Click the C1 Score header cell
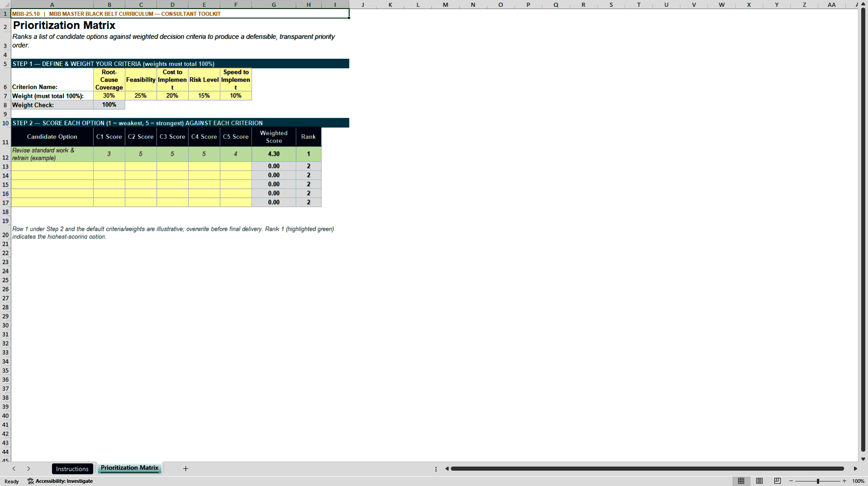 (109, 137)
